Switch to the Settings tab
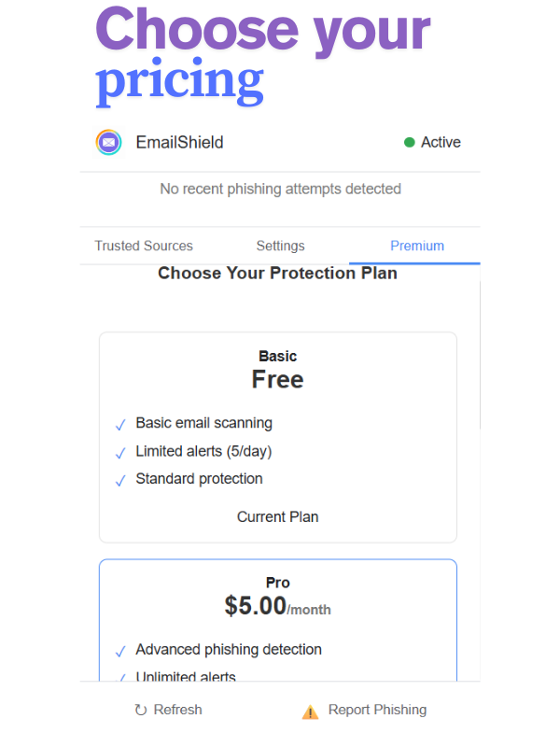This screenshot has width=560, height=747. [281, 246]
